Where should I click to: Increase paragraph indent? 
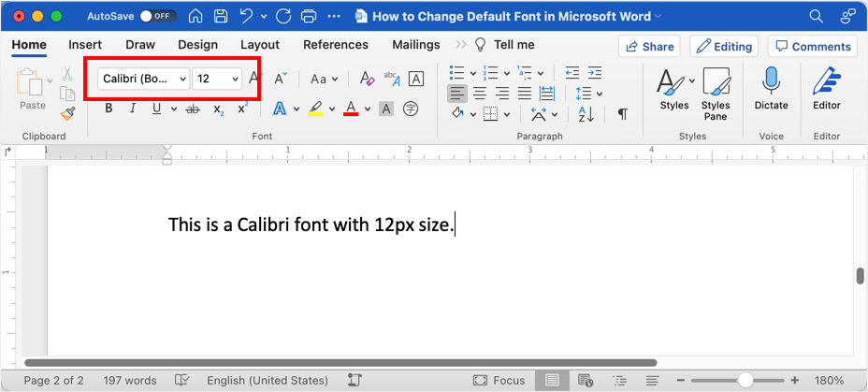click(595, 73)
